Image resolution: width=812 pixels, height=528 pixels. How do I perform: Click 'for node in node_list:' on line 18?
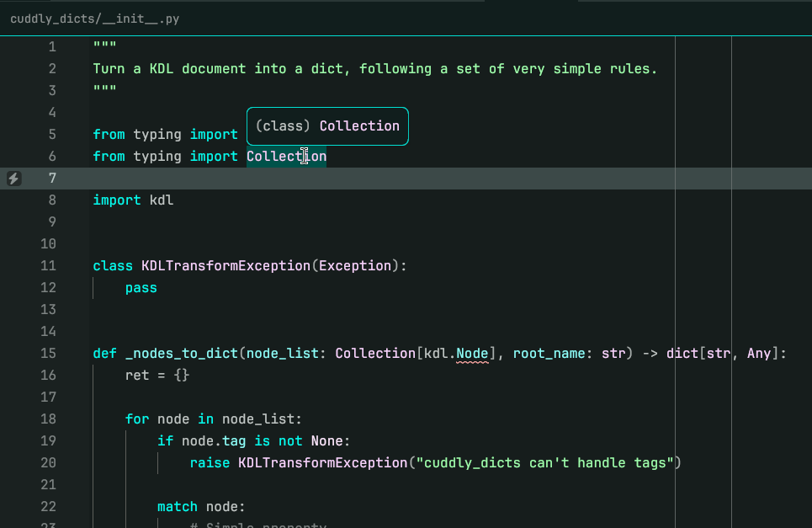[x=214, y=419]
